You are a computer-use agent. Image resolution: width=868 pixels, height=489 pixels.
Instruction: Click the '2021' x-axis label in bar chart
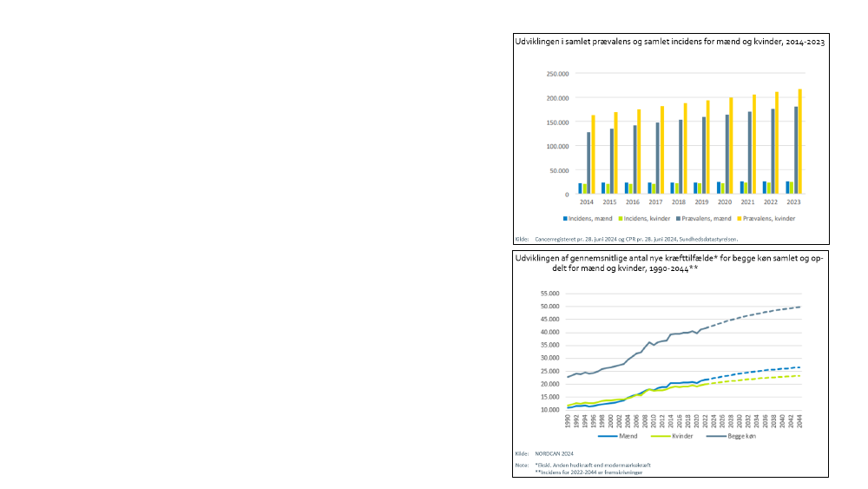click(x=747, y=202)
